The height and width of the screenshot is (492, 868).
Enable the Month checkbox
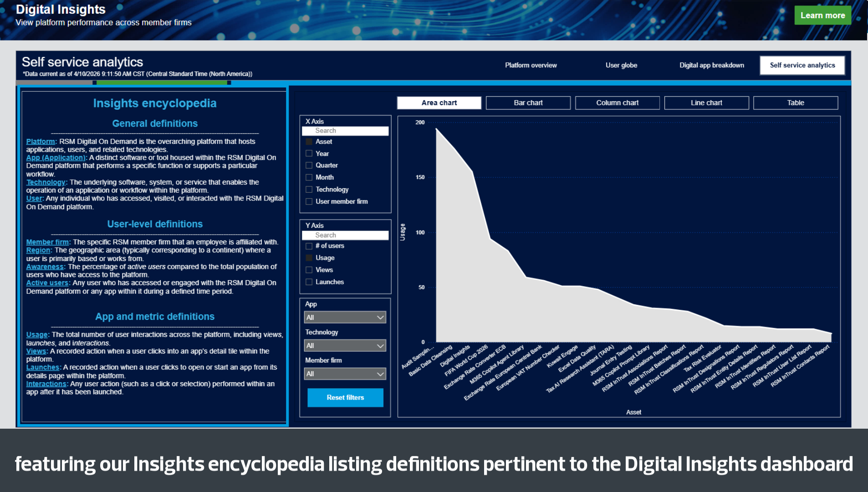[x=309, y=177]
